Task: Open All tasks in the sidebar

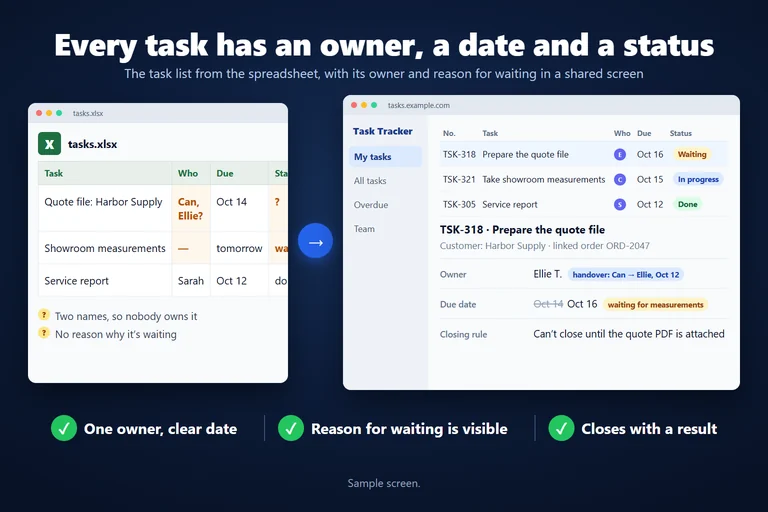Action: [370, 181]
